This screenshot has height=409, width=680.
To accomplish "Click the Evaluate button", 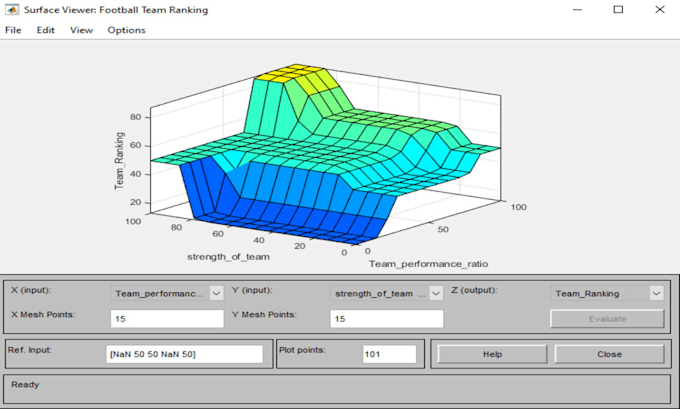I will pos(607,319).
